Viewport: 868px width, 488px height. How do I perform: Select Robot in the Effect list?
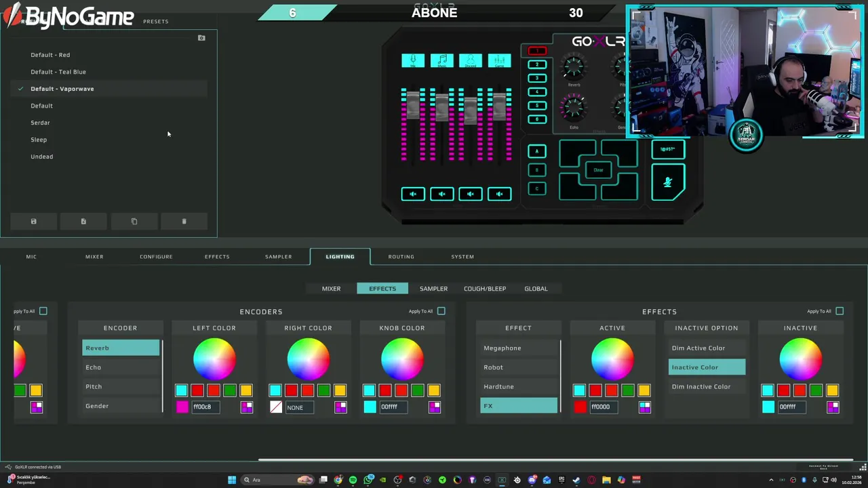[x=519, y=367]
